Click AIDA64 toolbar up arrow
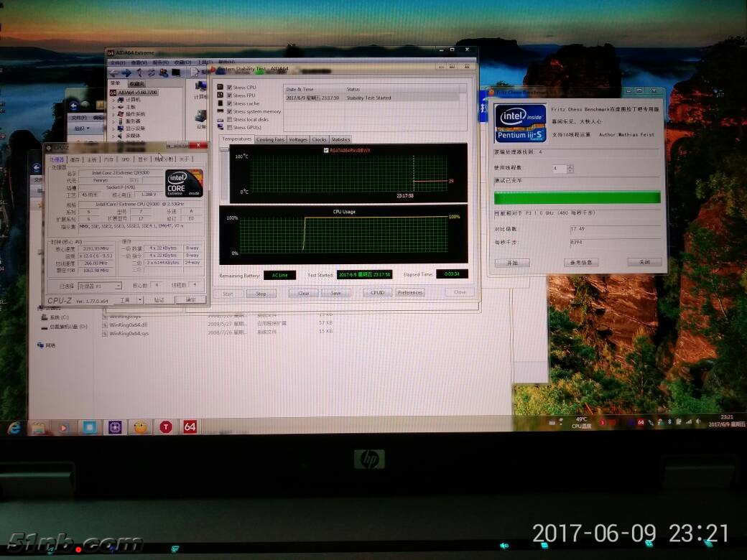 click(x=139, y=73)
